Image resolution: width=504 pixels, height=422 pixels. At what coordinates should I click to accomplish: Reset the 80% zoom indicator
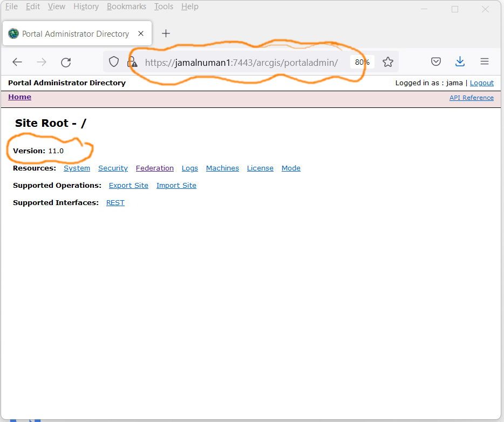pos(362,62)
